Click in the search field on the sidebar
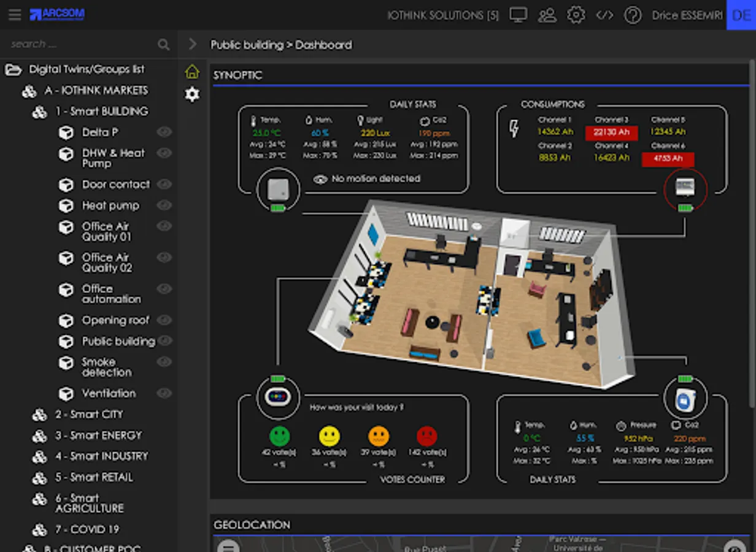This screenshot has width=756, height=552. [x=74, y=44]
